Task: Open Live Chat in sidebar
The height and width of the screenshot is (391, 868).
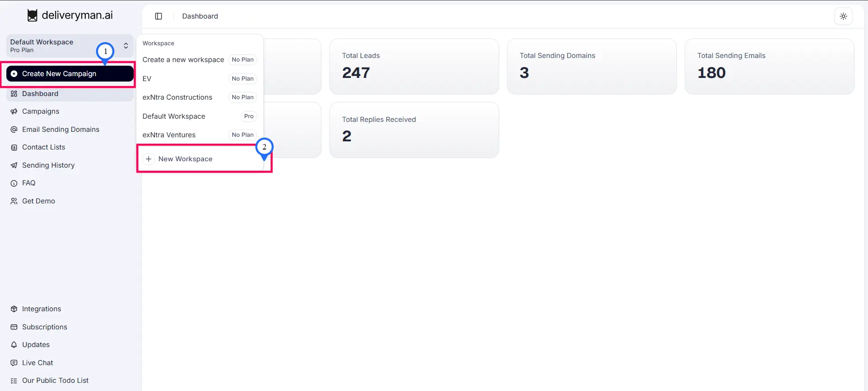Action: [38, 363]
